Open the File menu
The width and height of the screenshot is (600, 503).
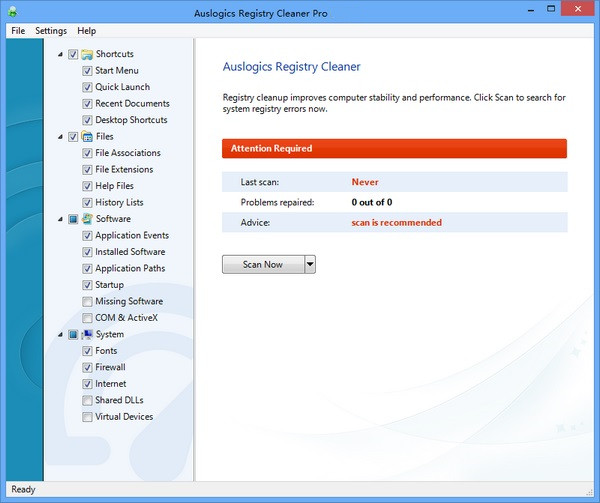[18, 31]
